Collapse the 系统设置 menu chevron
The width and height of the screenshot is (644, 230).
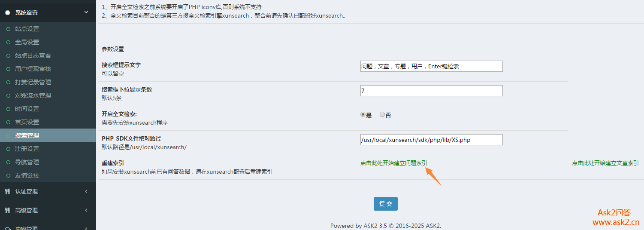click(86, 12)
